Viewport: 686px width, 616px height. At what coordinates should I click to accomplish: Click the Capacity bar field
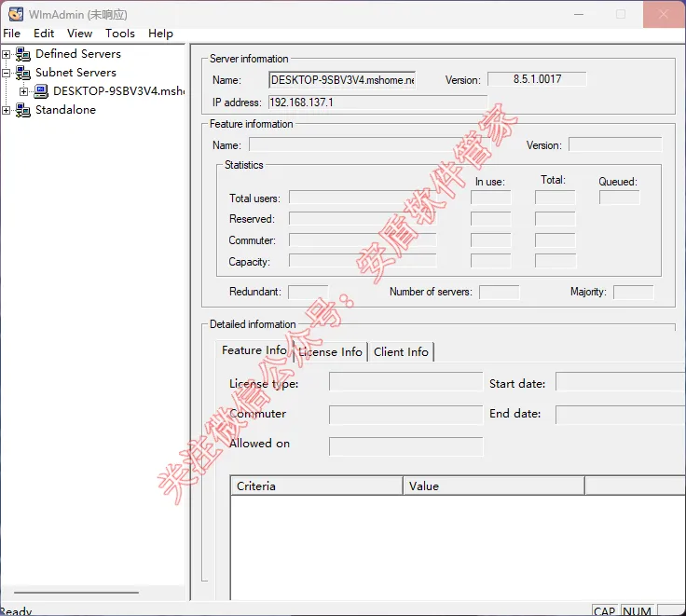coord(363,261)
